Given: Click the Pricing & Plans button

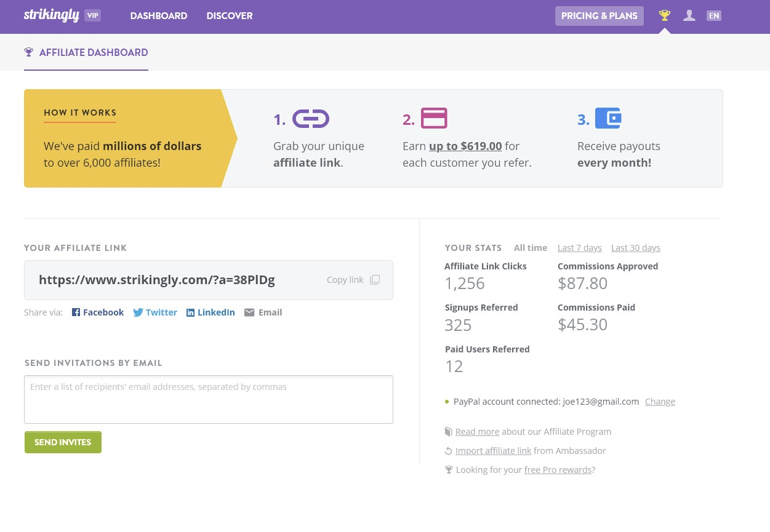Looking at the screenshot, I should [599, 16].
